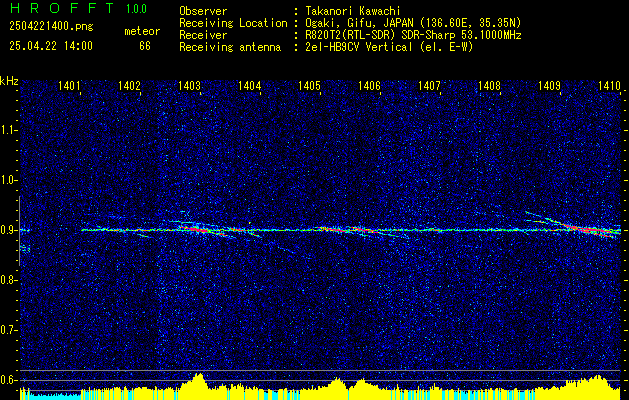The image size is (629, 400).
Task: Click the red meteor echo near 1403
Action: pyautogui.click(x=197, y=230)
